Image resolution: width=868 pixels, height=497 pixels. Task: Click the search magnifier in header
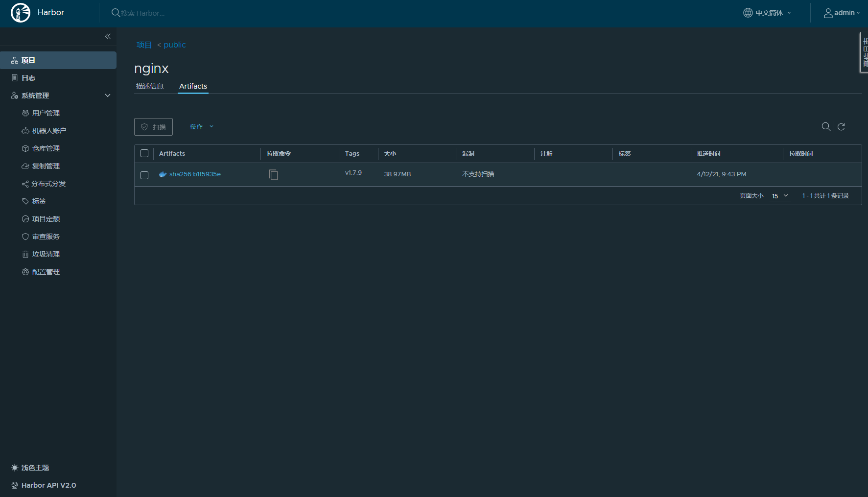(x=116, y=13)
